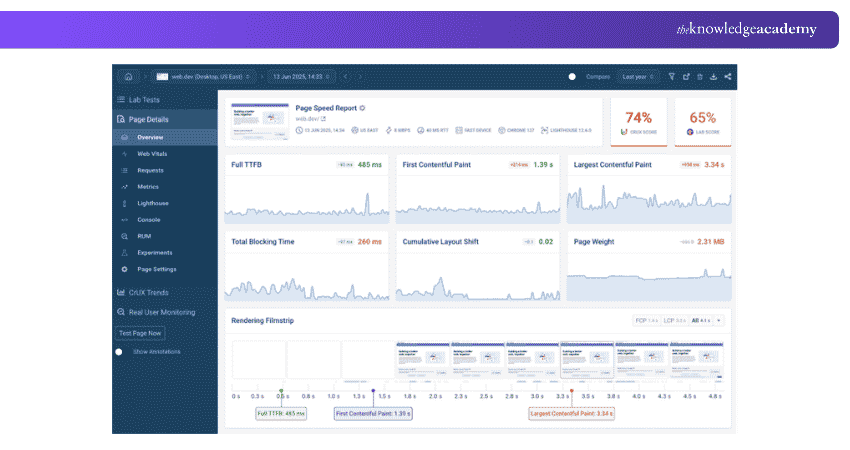The image size is (850, 450).
Task: Click the trash delete icon
Action: (x=700, y=76)
